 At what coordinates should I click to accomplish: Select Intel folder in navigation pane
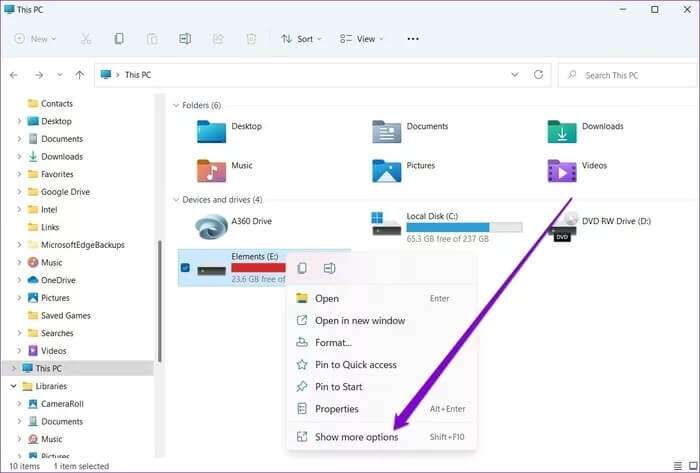49,210
